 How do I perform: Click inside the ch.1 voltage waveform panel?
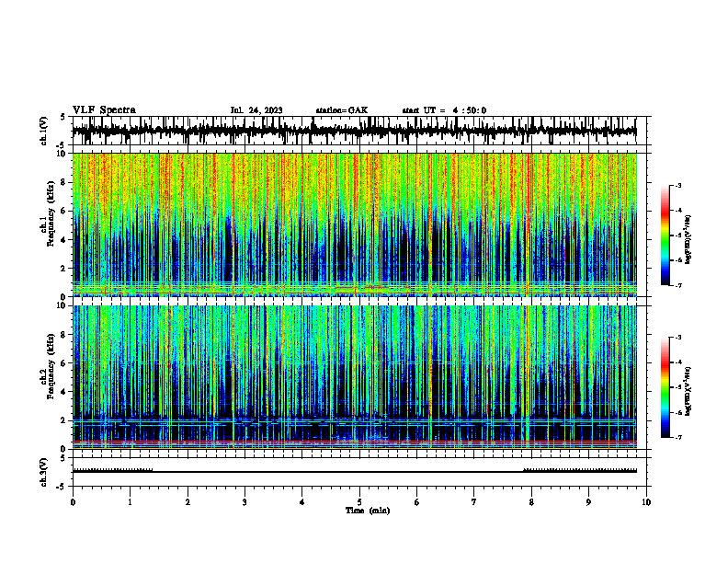(354, 131)
